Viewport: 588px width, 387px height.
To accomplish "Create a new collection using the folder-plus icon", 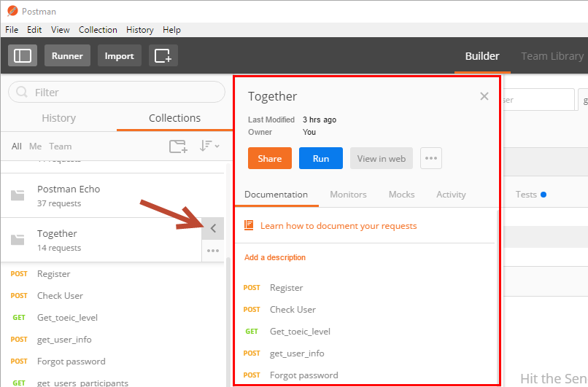I will [x=178, y=146].
